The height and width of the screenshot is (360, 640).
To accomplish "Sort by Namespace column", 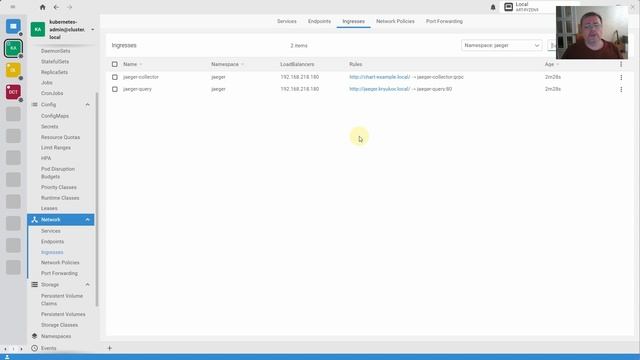I will 225,64.
